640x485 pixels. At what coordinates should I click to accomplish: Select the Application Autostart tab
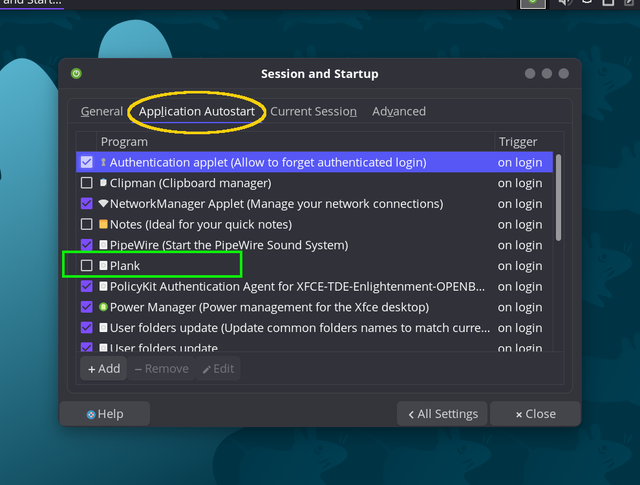(197, 111)
